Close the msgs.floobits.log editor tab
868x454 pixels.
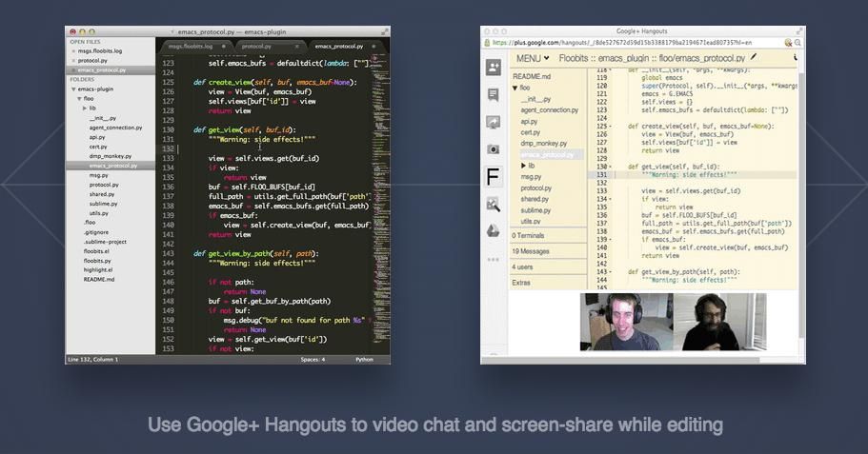click(224, 47)
